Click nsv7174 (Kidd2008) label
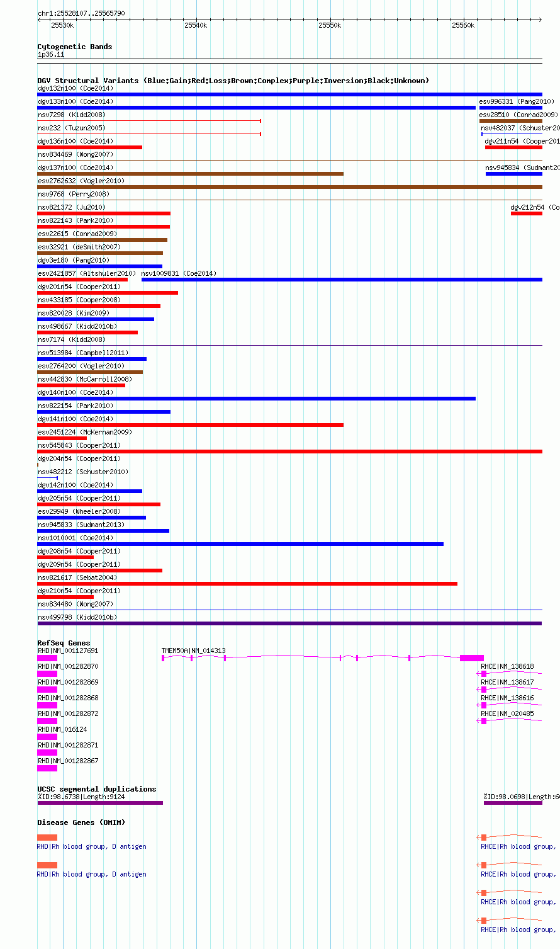The height and width of the screenshot is (949, 560). (x=72, y=340)
